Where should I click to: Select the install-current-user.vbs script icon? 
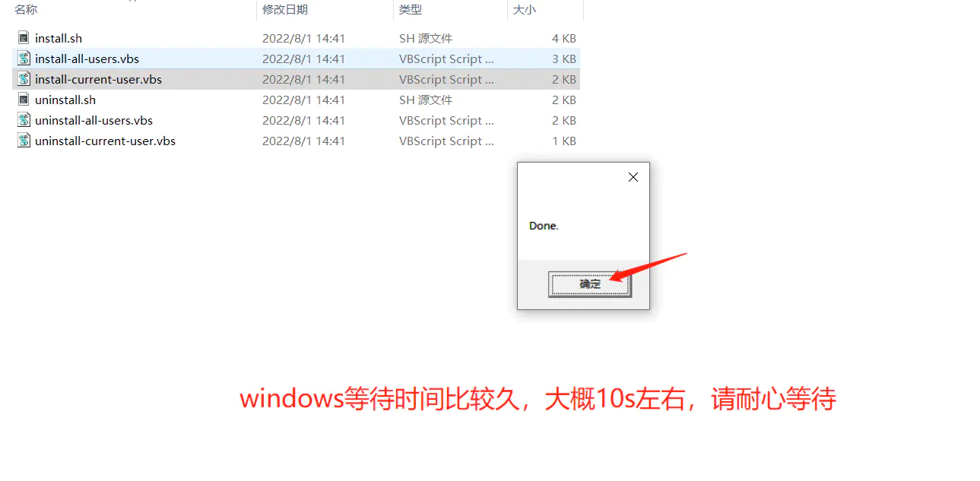click(24, 79)
